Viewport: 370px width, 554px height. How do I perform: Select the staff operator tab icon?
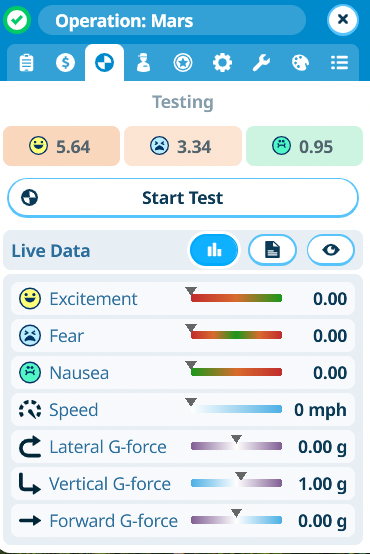[143, 63]
